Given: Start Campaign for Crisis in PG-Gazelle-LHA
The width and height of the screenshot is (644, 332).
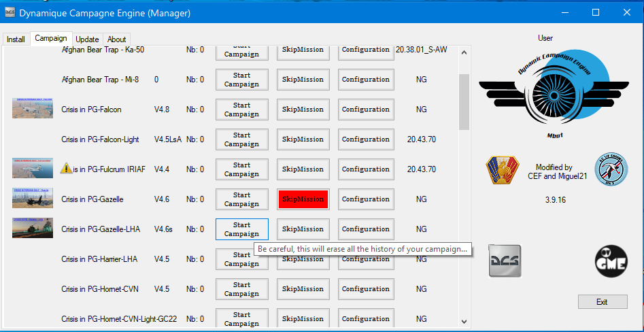Looking at the screenshot, I should 242,229.
